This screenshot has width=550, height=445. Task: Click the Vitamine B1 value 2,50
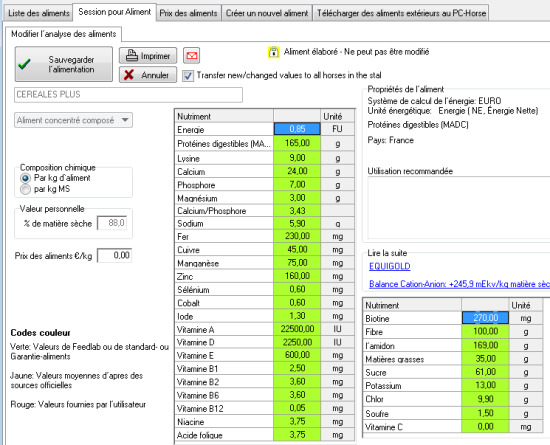(297, 368)
